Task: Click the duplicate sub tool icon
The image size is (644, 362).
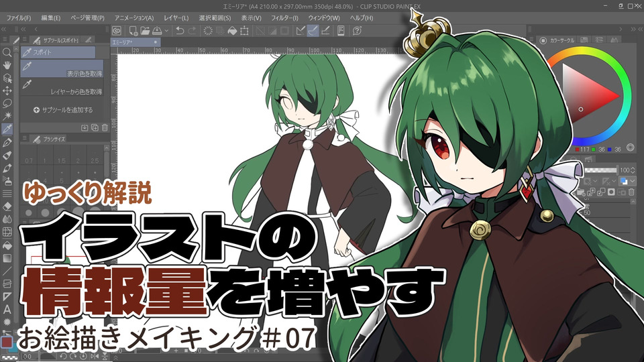Action: [95, 127]
